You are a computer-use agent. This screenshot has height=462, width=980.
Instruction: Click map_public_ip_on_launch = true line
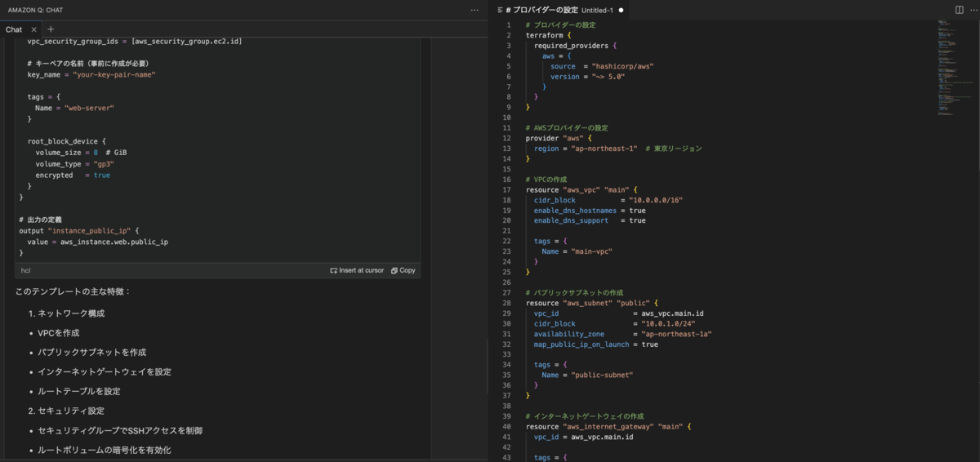[596, 344]
